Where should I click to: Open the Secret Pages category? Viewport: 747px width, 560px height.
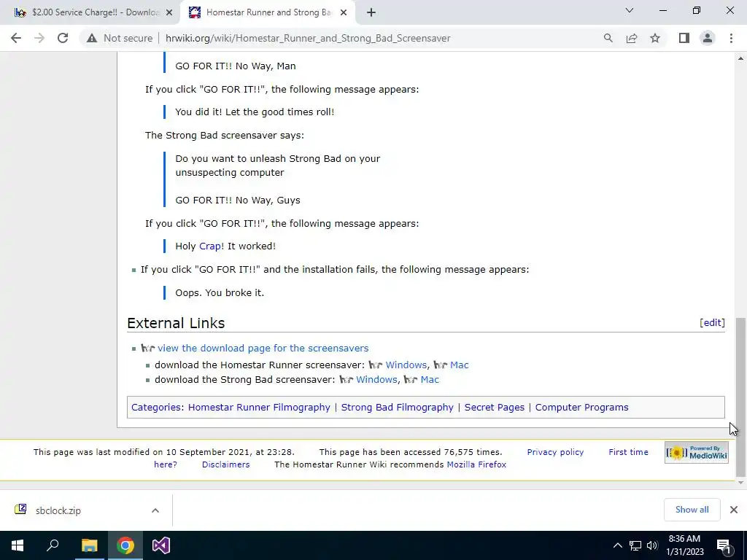494,407
